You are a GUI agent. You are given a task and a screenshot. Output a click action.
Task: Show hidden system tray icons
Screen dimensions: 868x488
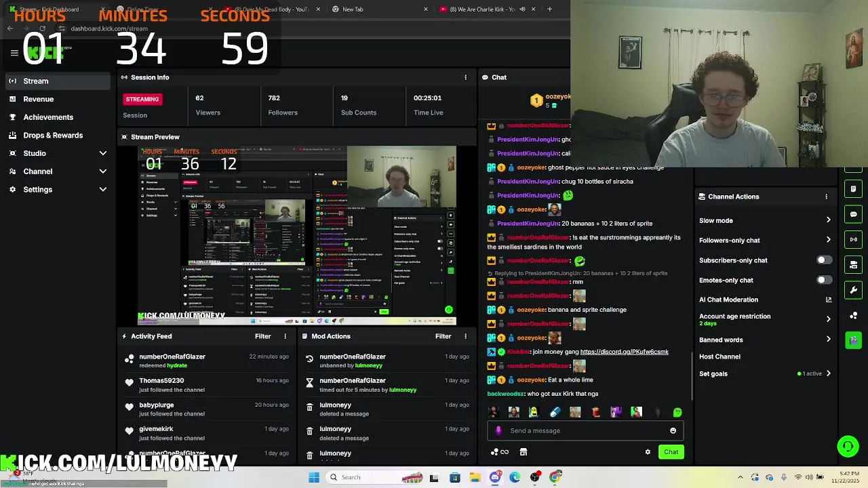(740, 477)
